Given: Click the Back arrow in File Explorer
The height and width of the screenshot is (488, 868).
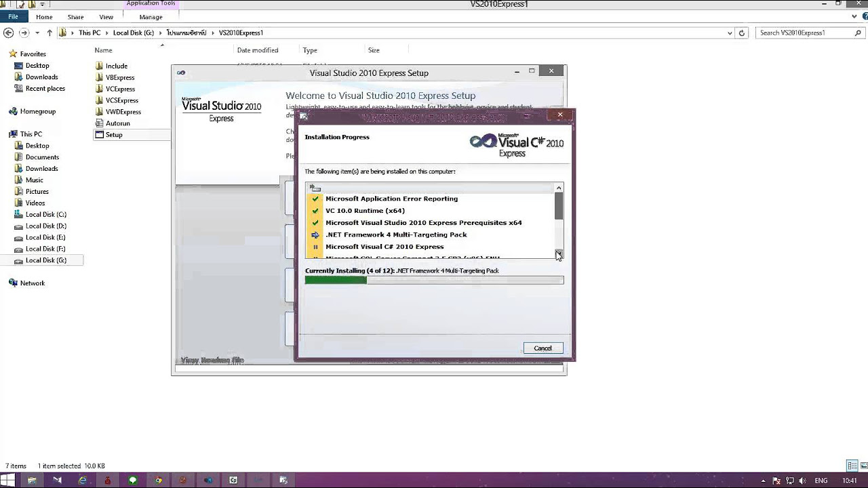Looking at the screenshot, I should click(x=8, y=33).
